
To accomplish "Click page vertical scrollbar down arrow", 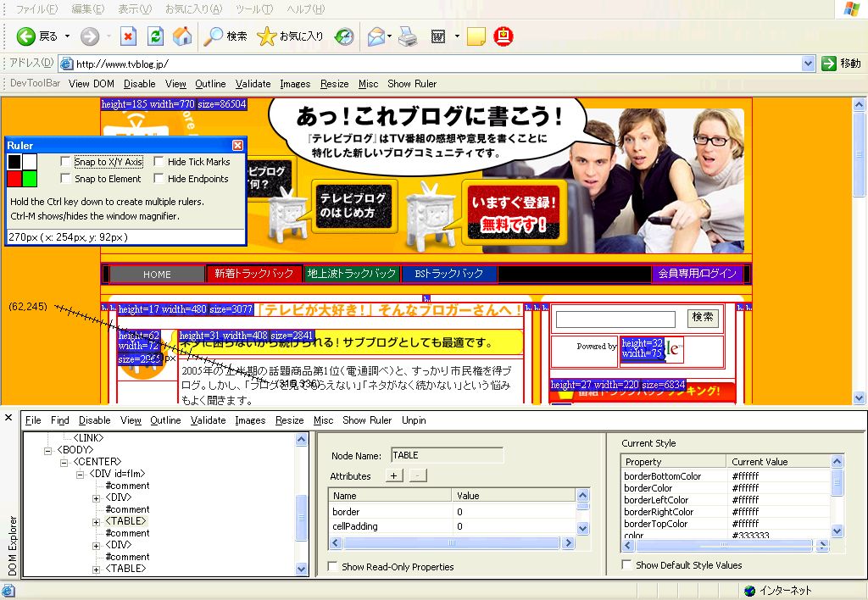I will tap(859, 397).
